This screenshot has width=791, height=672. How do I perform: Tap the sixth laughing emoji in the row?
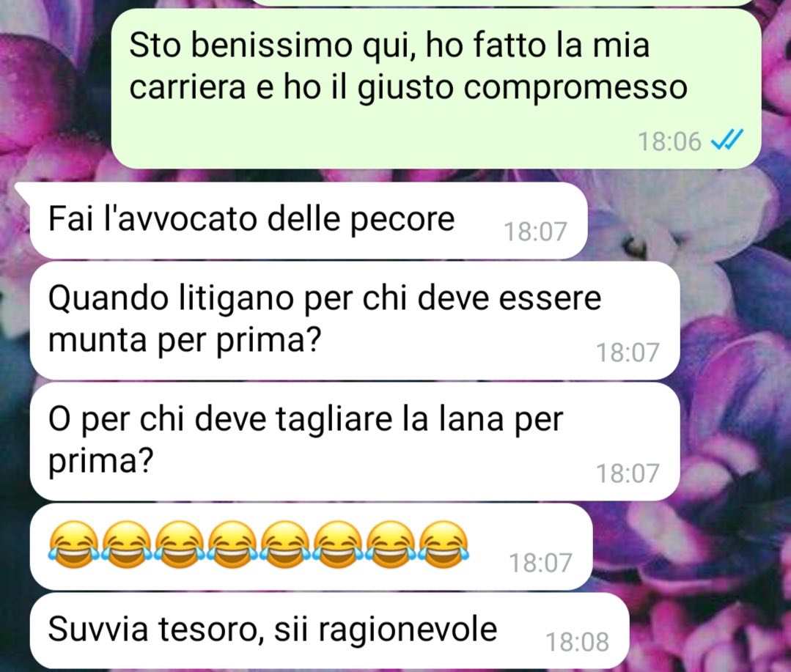pyautogui.click(x=338, y=545)
